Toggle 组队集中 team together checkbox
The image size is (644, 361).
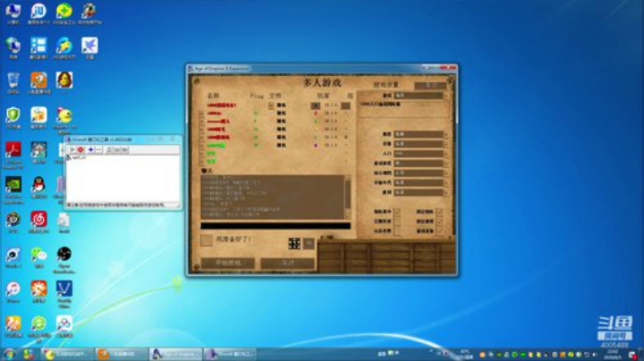tap(396, 212)
